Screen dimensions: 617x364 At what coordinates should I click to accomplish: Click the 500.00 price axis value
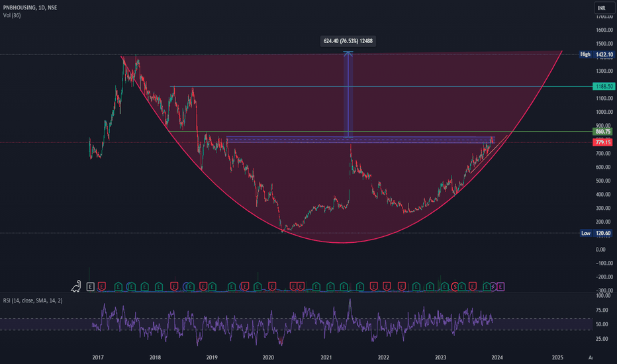coord(604,181)
